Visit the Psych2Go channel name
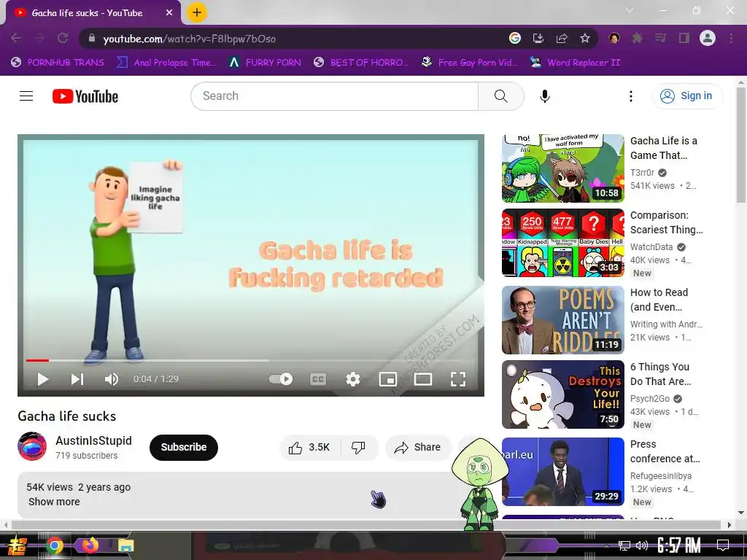Viewport: 747px width, 560px height. (x=650, y=399)
